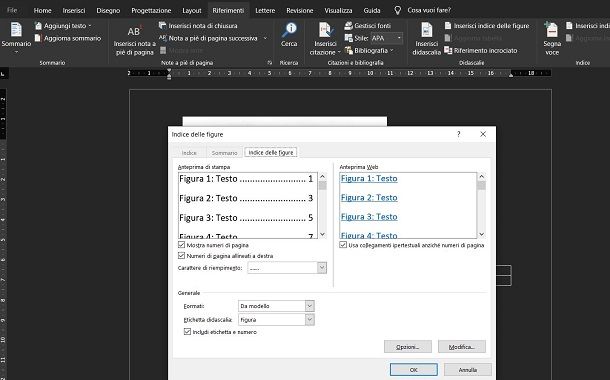Switch to the Inserisci ribbon tab
Image resolution: width=610 pixels, height=380 pixels.
coord(74,11)
